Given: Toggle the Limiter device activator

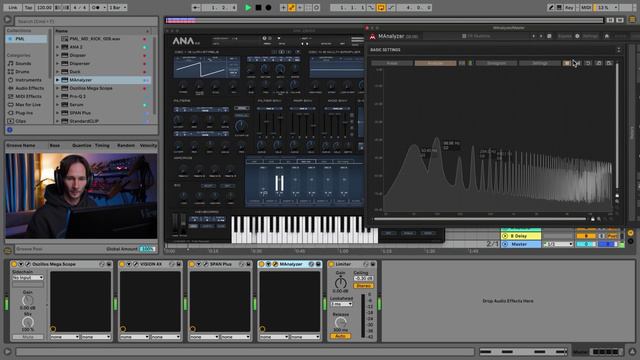Looking at the screenshot, I should [331, 264].
